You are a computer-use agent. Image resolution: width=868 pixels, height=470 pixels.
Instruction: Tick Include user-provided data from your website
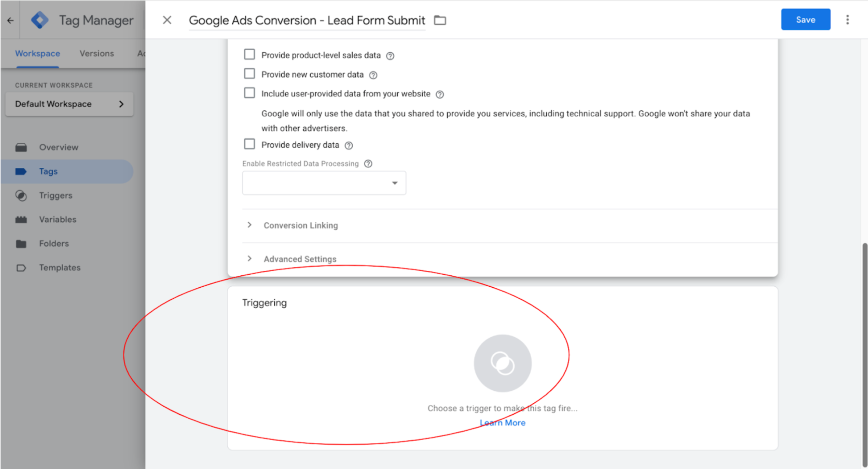250,93
